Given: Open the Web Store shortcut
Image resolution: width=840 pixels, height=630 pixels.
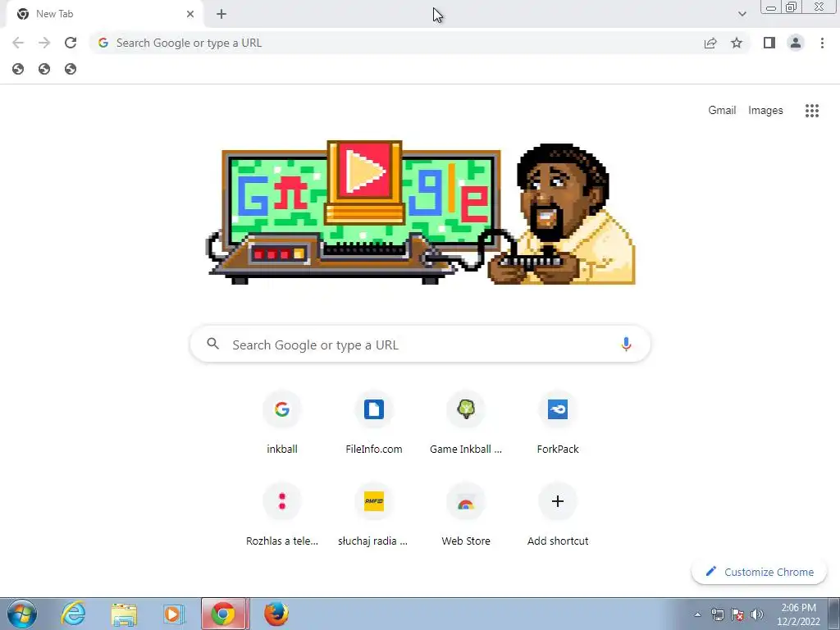Looking at the screenshot, I should pos(466,517).
